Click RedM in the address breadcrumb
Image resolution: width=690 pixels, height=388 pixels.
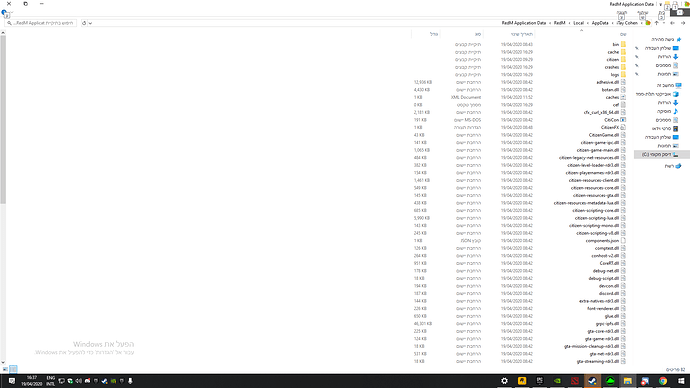559,23
